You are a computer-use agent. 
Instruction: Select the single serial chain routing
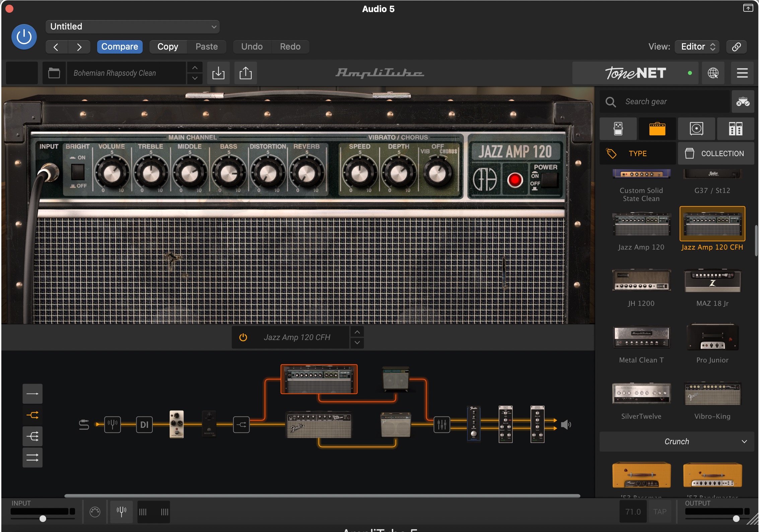click(x=32, y=394)
